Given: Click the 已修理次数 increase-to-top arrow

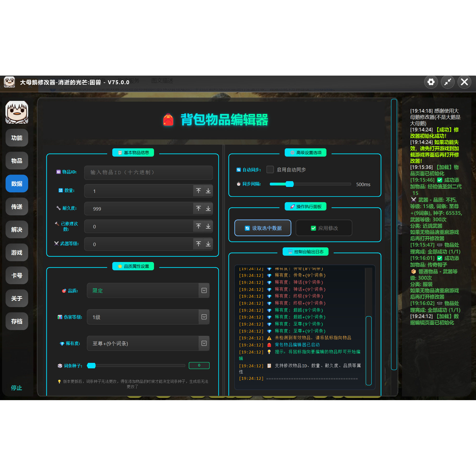Looking at the screenshot, I should click(x=198, y=226).
